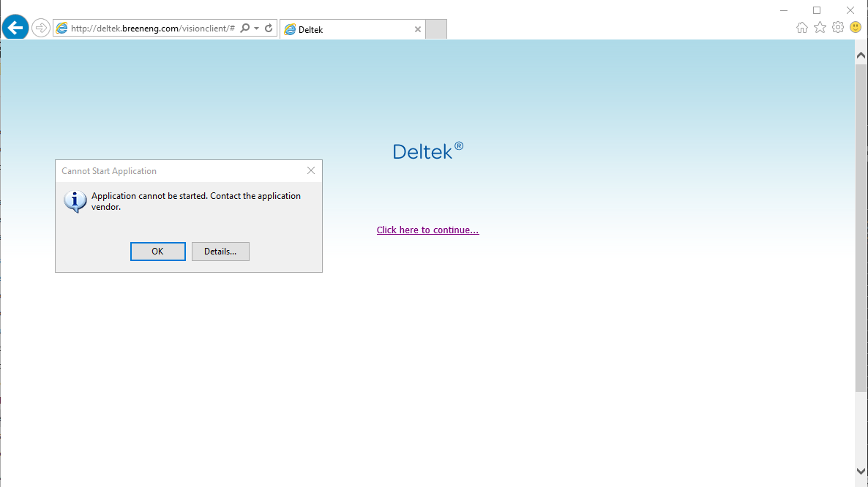Close the browser window
Screen dimensions: 868x487
click(x=850, y=10)
